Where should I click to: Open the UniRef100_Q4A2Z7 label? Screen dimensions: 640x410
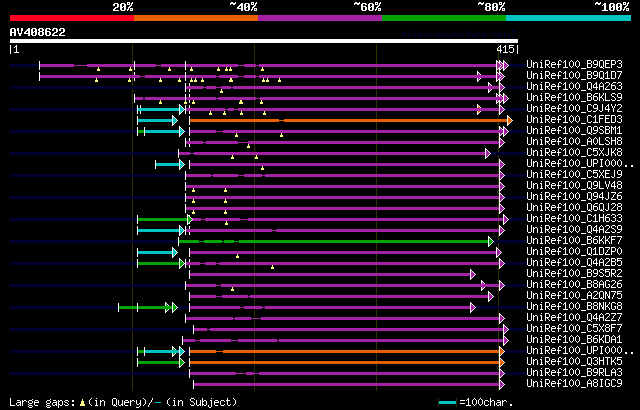pyautogui.click(x=574, y=318)
